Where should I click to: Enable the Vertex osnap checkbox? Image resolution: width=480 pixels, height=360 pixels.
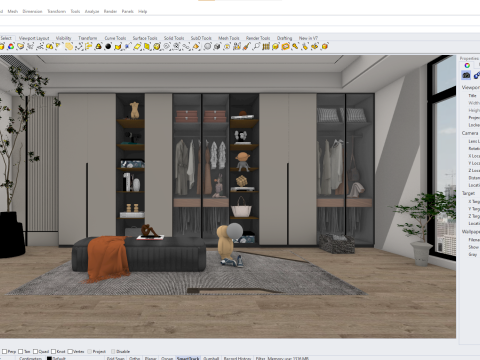click(x=70, y=351)
